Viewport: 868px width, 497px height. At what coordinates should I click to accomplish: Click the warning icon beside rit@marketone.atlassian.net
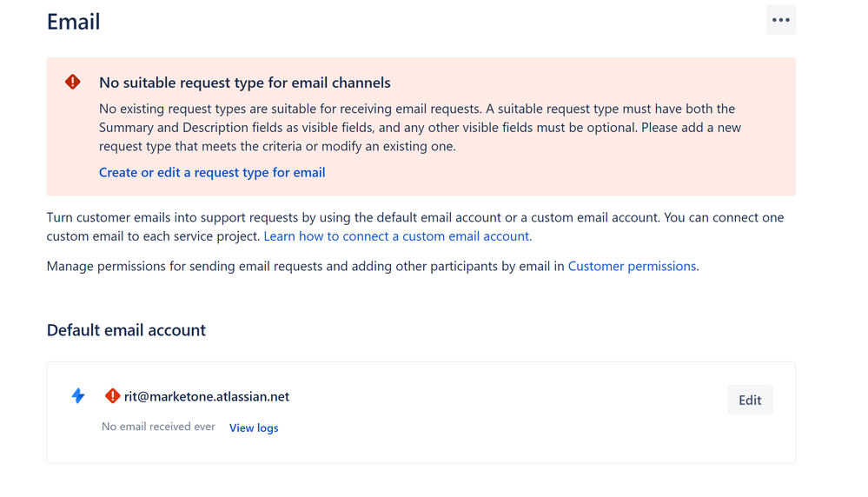tap(112, 395)
